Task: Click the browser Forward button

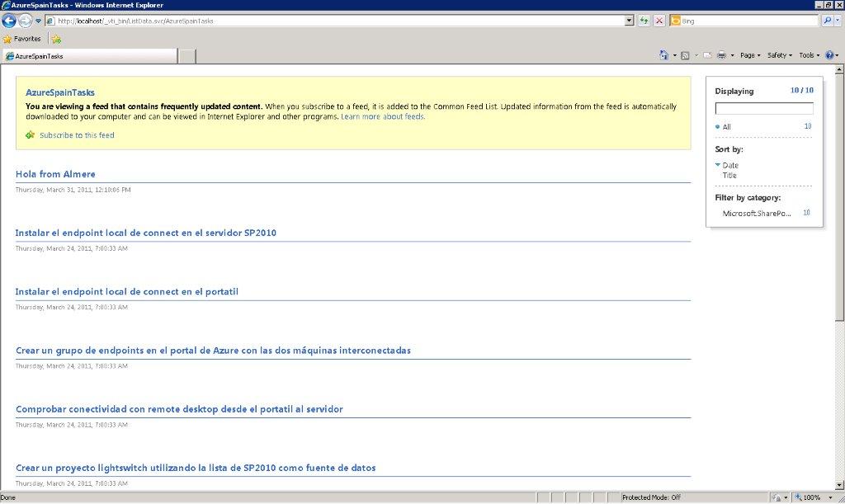Action: (26, 21)
